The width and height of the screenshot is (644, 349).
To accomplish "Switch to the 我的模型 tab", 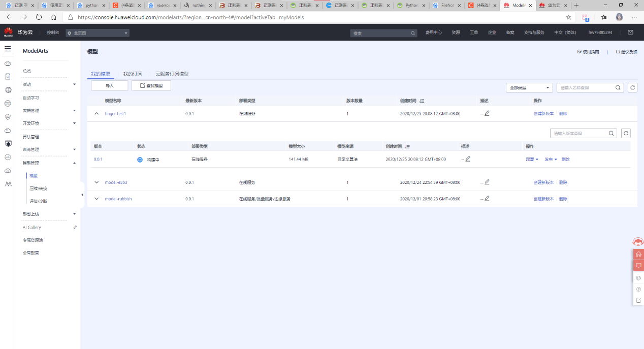I will point(101,74).
